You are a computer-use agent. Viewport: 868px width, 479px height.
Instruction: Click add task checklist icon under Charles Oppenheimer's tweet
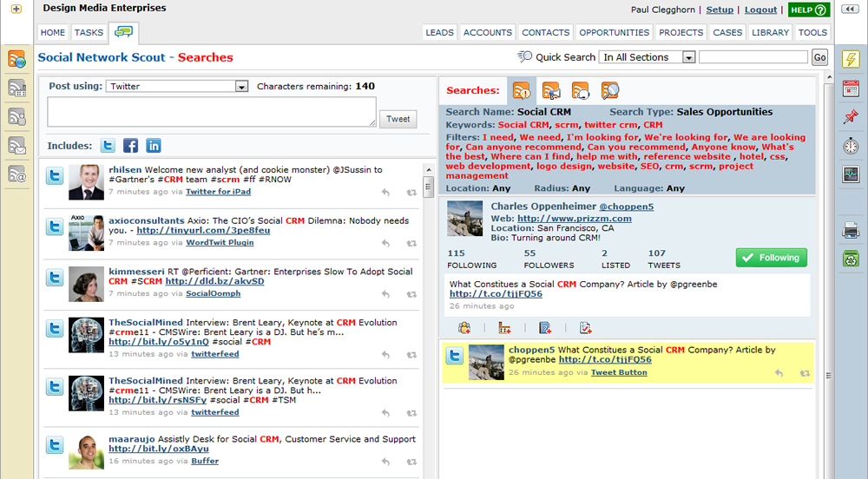(x=585, y=328)
